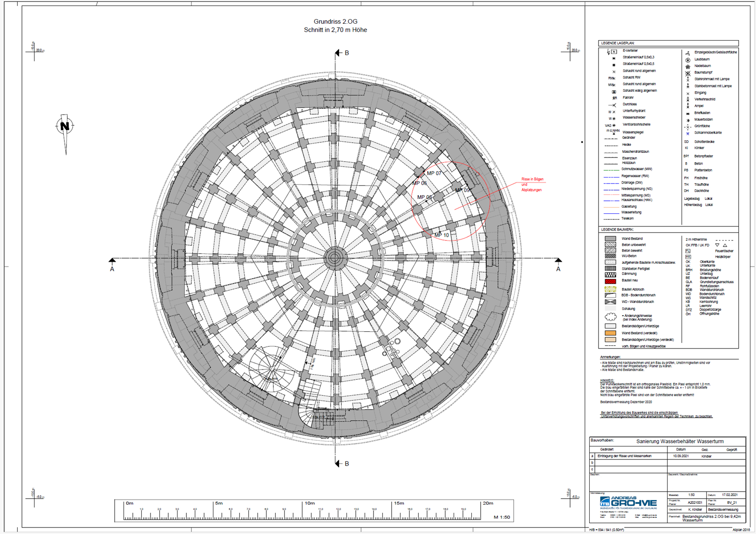
Task: Click the 'M 1:50' label on scale bar
Action: click(502, 517)
